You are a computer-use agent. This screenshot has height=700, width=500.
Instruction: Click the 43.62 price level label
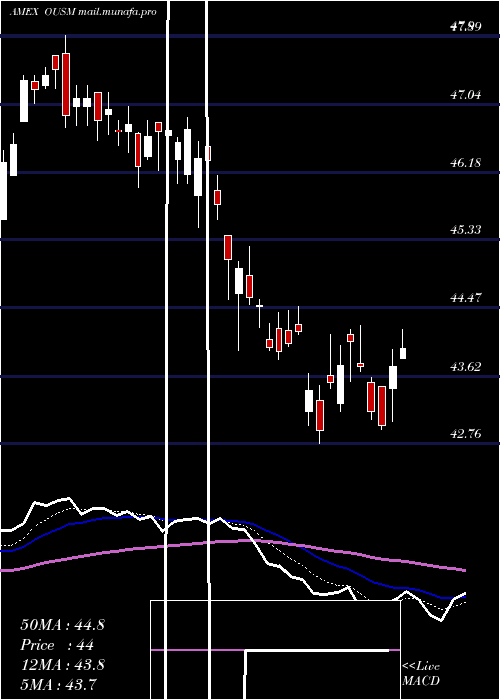[x=466, y=367]
